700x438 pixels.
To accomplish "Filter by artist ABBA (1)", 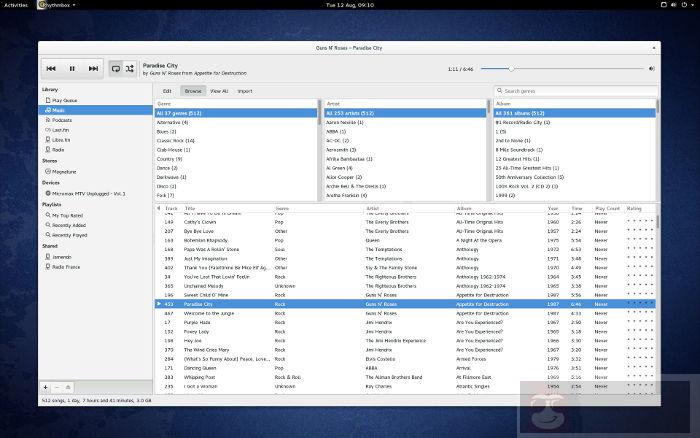I will [x=405, y=132].
